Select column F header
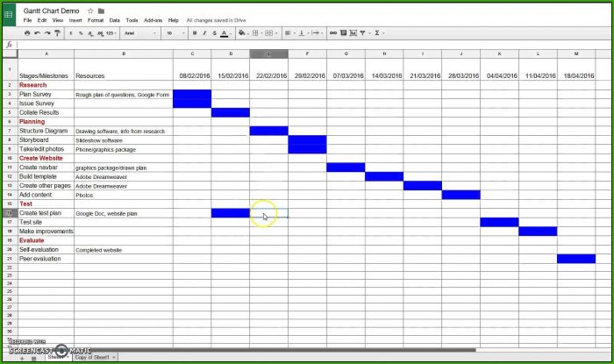614x364 pixels. [307, 54]
